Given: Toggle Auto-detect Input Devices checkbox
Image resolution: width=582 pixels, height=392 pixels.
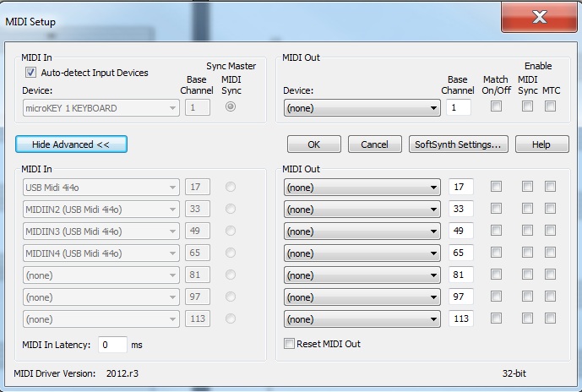Looking at the screenshot, I should click(31, 73).
